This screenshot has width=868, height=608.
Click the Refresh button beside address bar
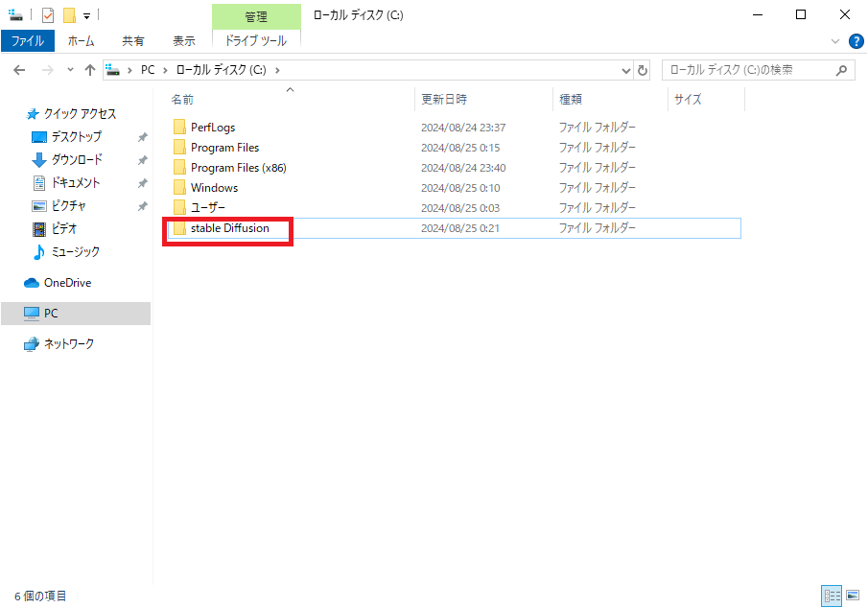(643, 70)
